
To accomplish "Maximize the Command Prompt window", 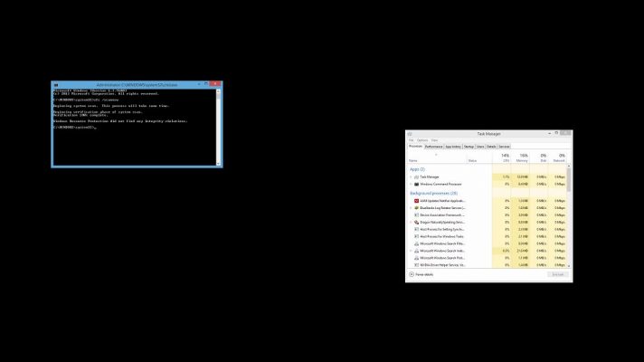I will click(205, 84).
